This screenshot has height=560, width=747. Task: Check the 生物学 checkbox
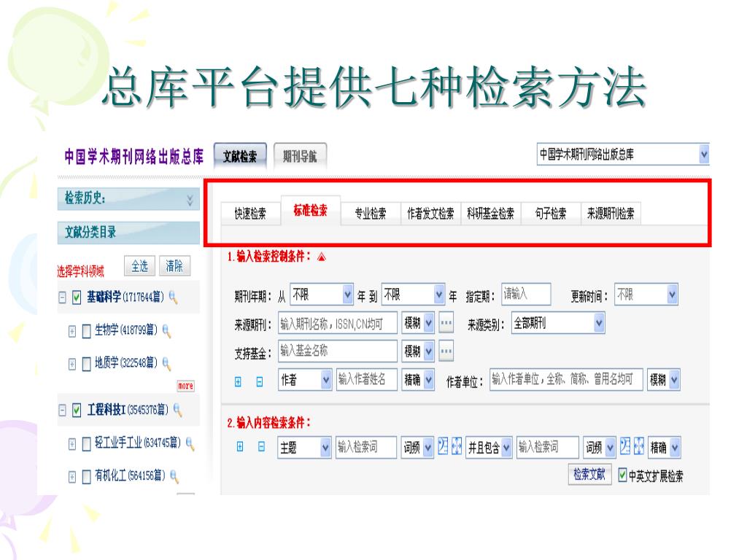click(x=86, y=331)
